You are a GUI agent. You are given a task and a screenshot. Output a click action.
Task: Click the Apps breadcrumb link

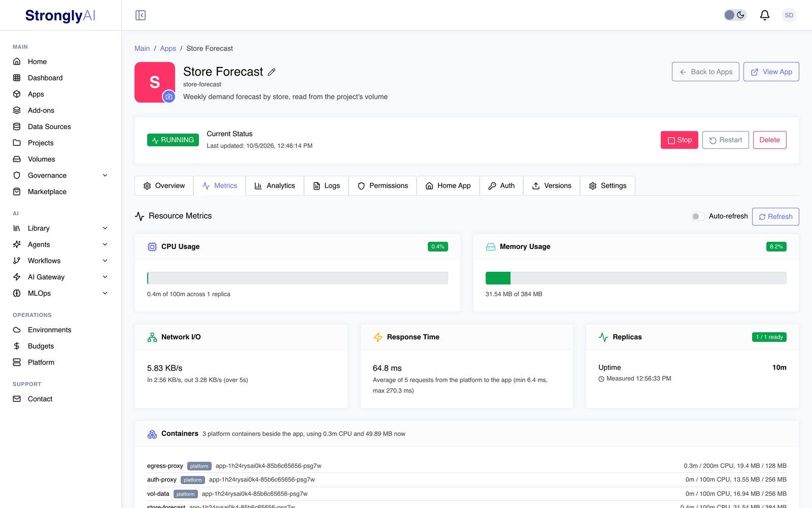coord(168,48)
